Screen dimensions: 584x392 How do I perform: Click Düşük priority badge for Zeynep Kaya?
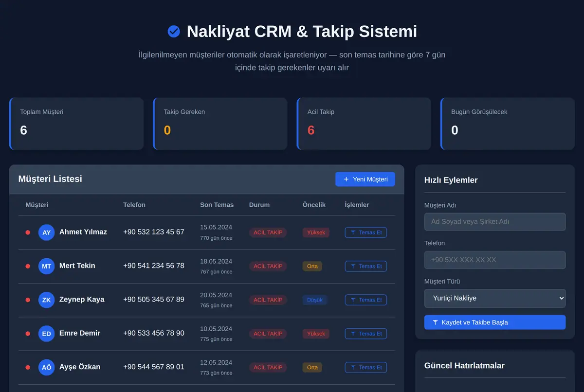point(315,300)
